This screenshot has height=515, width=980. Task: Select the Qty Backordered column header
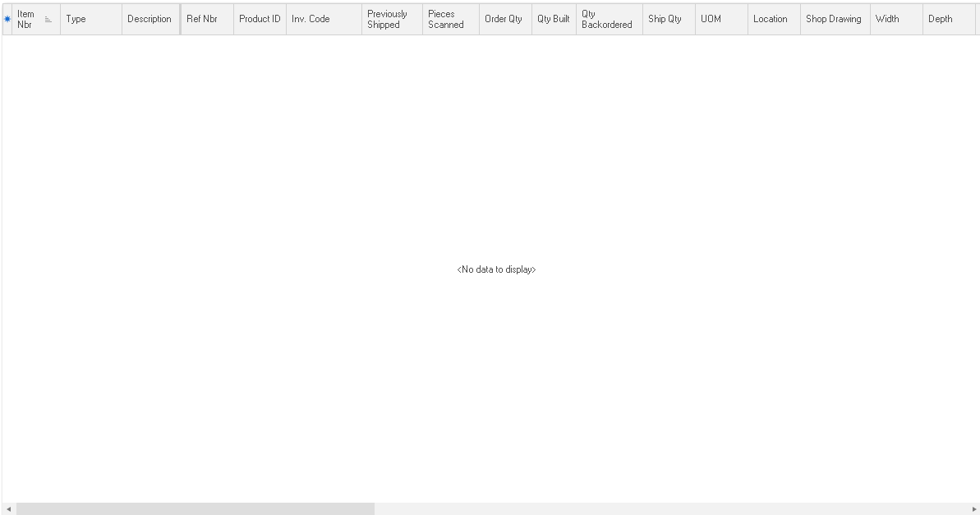[609, 19]
